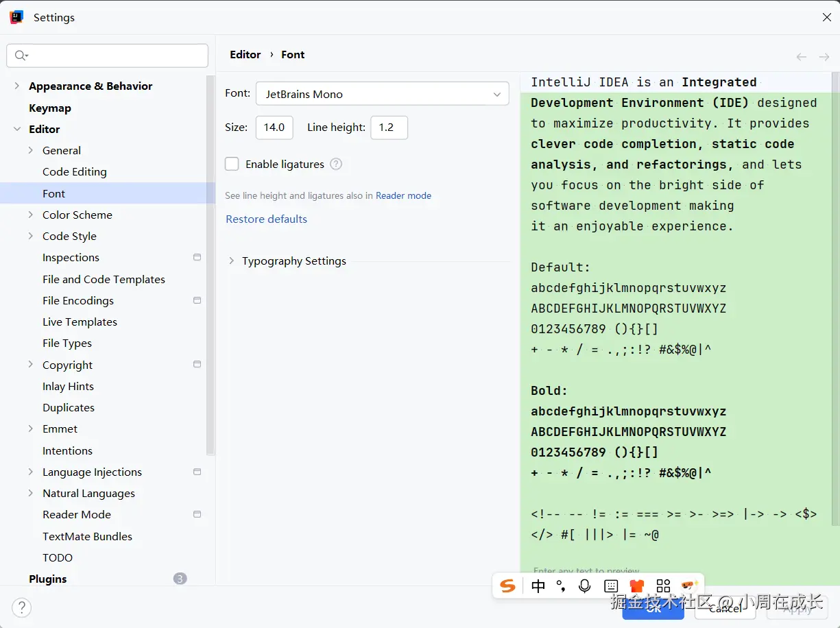
Task: Select Color Scheme in settings tree
Action: tap(77, 215)
